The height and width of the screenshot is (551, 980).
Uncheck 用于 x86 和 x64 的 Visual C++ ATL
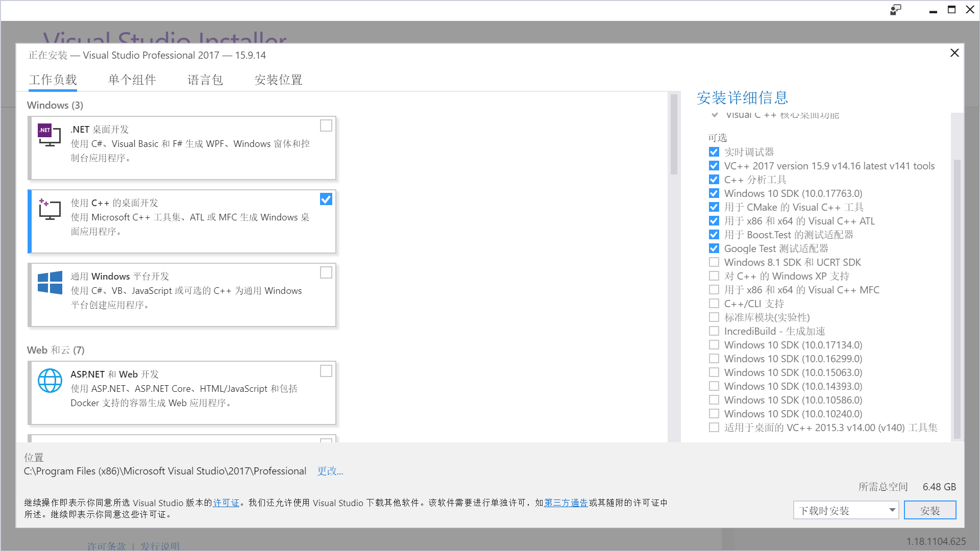pyautogui.click(x=714, y=221)
